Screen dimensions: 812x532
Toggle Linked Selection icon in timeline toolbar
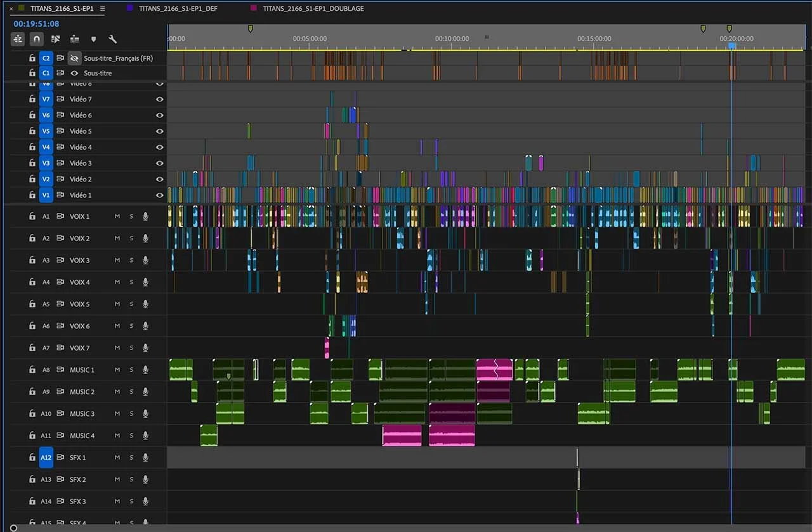56,39
